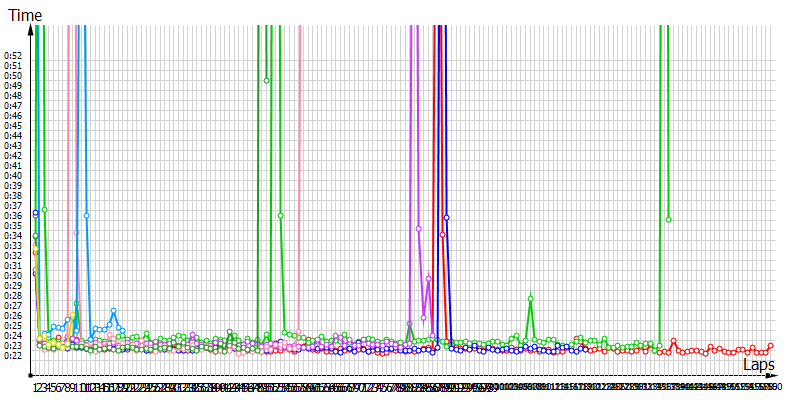Click the 0:36 time axis label
The height and width of the screenshot is (400, 800).
[13, 215]
